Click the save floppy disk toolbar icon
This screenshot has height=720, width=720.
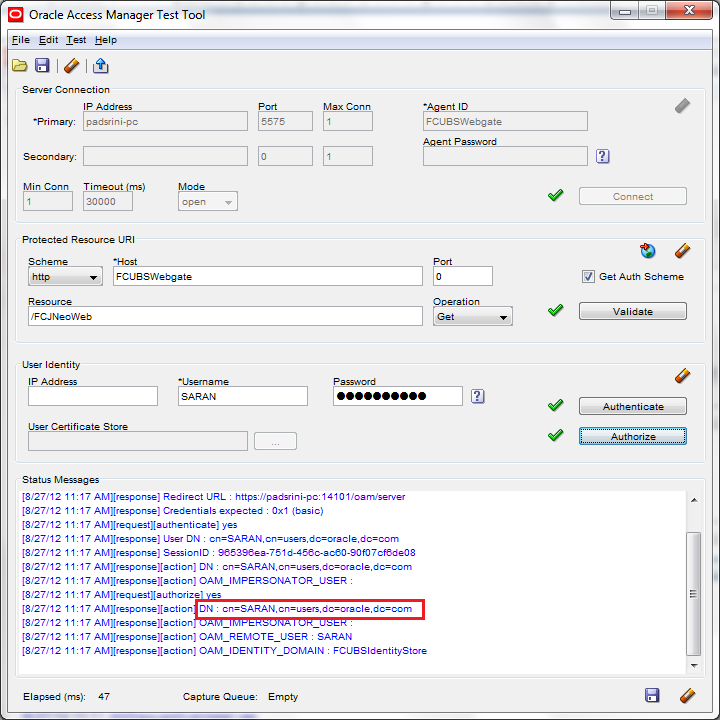42,66
